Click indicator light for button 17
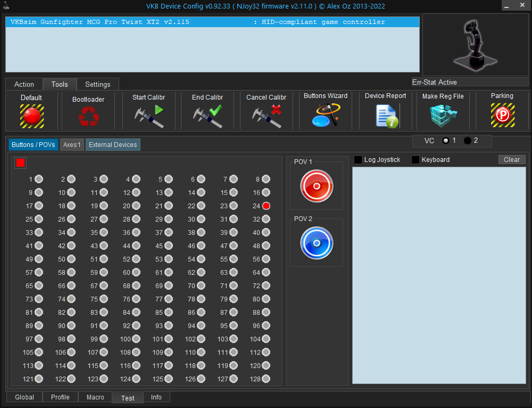 39,206
